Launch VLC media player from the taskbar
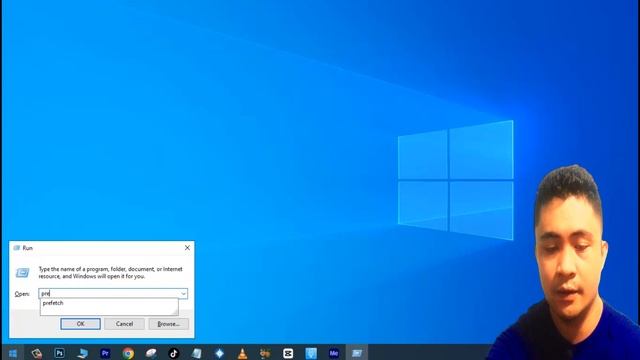 pyautogui.click(x=242, y=353)
